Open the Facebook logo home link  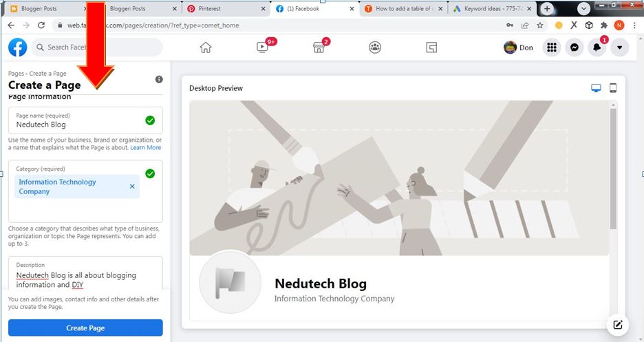coord(18,47)
